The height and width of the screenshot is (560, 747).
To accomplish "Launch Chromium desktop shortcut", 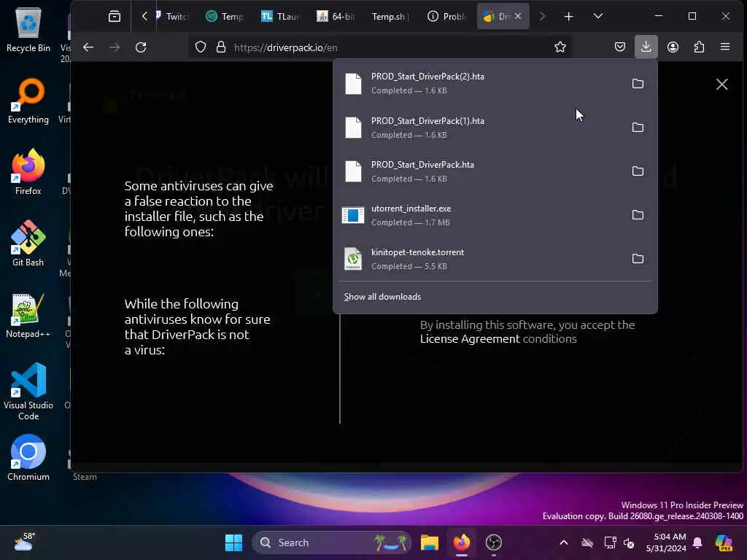I will click(x=28, y=458).
